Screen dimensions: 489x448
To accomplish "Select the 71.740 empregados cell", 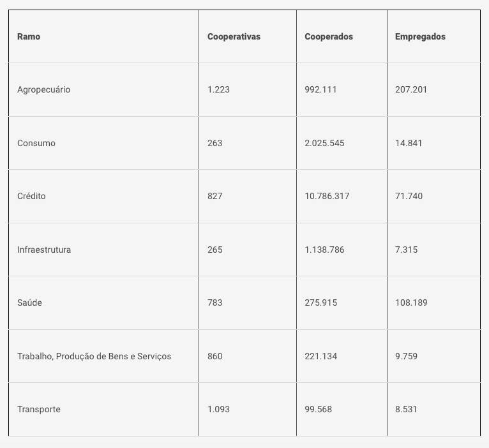I will coord(409,196).
